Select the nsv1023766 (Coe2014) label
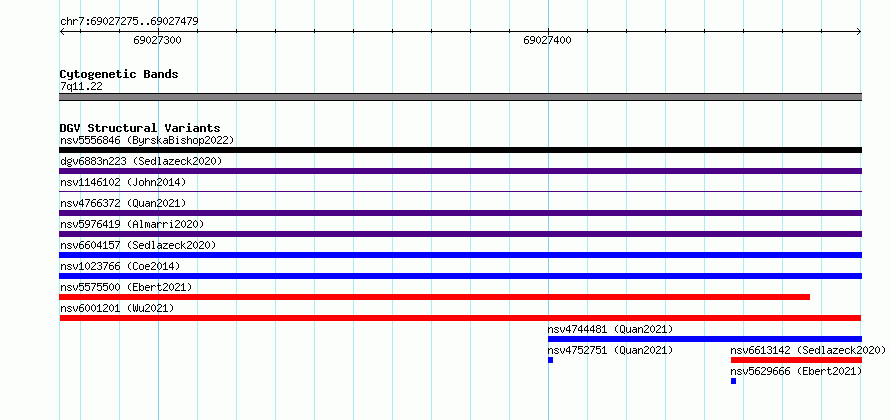The width and height of the screenshot is (890, 420). (x=120, y=266)
